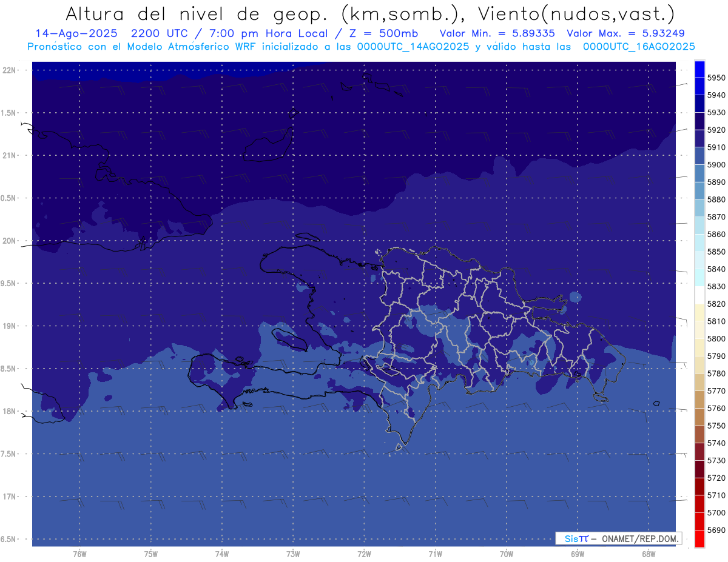Select the 69W longitude label
Viewport: 728px width, 562px height.
pyautogui.click(x=578, y=554)
